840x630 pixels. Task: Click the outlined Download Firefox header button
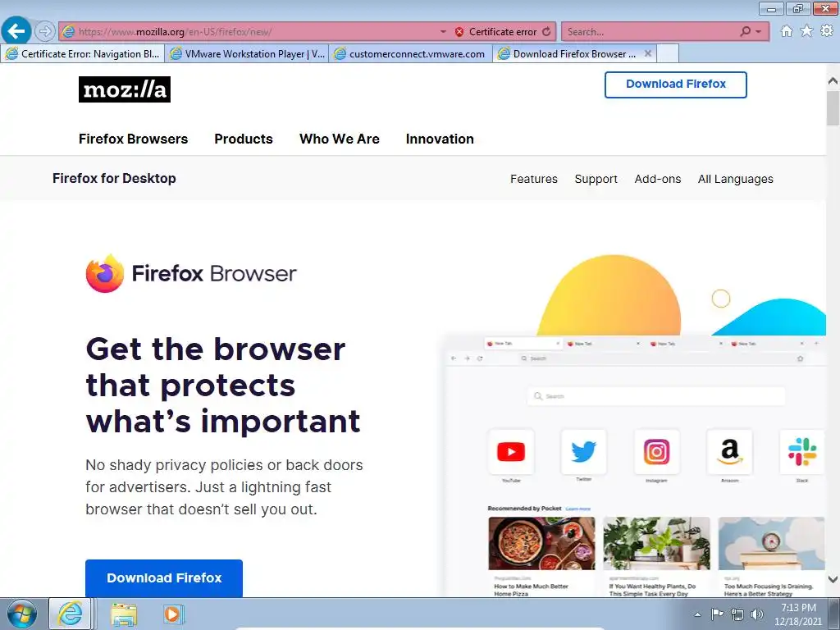click(x=676, y=84)
